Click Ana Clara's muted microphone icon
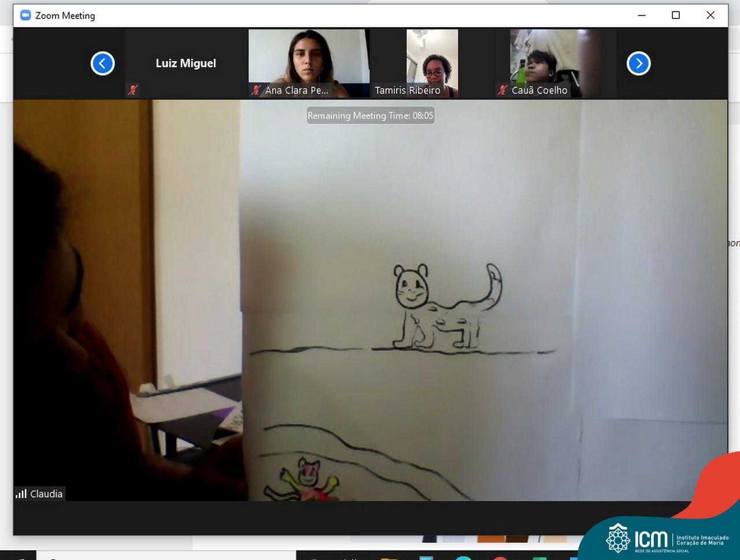Screen dimensions: 740x560 coord(257,90)
